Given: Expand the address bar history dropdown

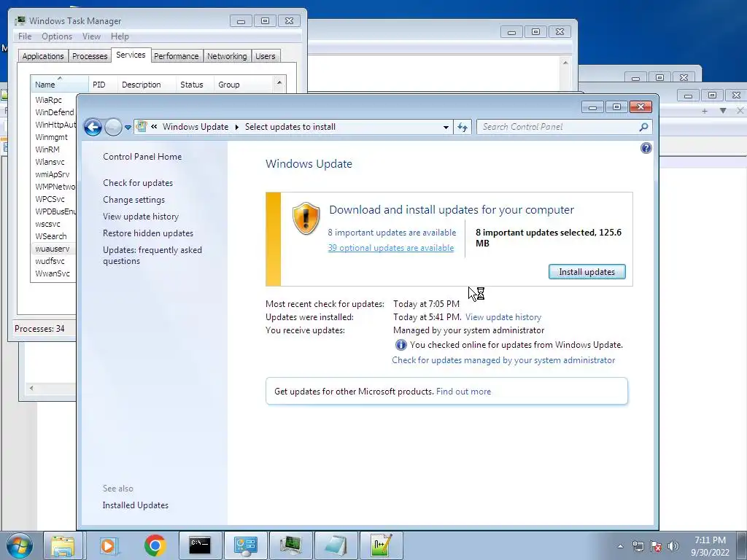Looking at the screenshot, I should pyautogui.click(x=446, y=127).
